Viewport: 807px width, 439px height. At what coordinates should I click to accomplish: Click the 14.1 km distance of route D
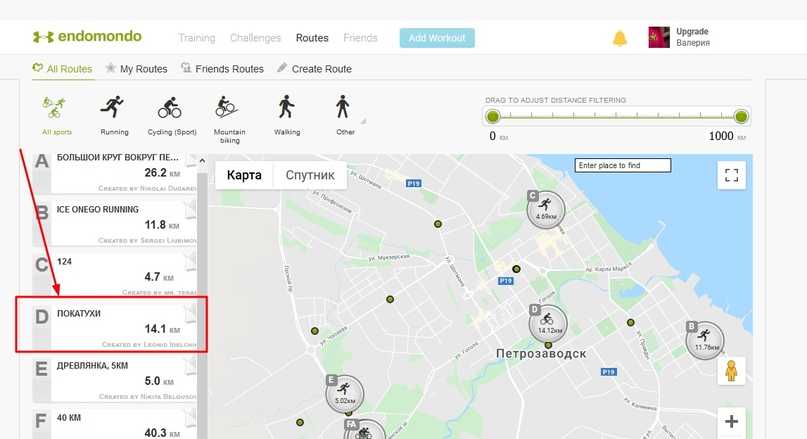162,329
